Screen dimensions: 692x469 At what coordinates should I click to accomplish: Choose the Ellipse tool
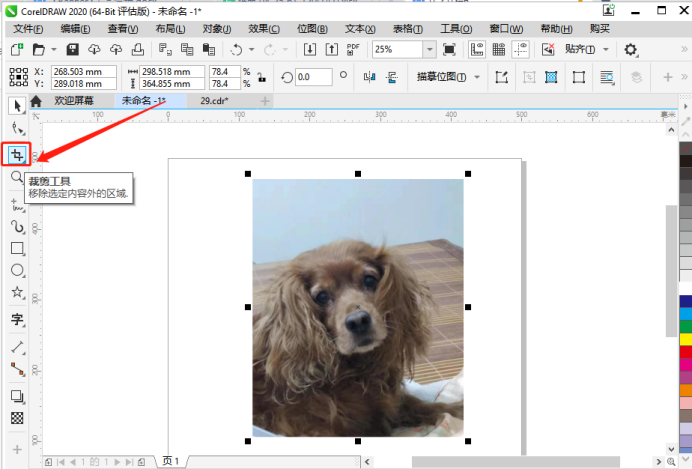pyautogui.click(x=17, y=271)
